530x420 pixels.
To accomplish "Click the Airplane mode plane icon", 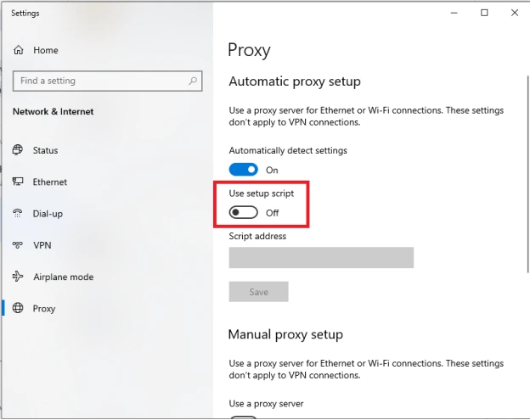I will [x=18, y=277].
